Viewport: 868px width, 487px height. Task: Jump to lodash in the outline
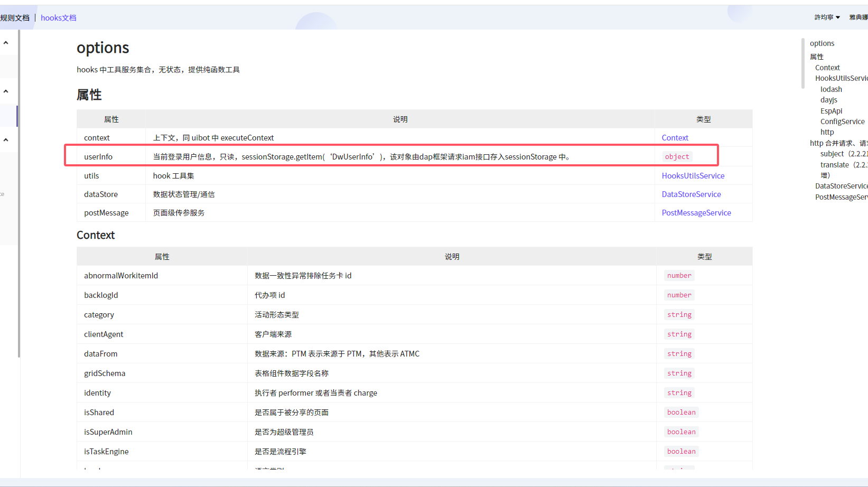point(831,89)
